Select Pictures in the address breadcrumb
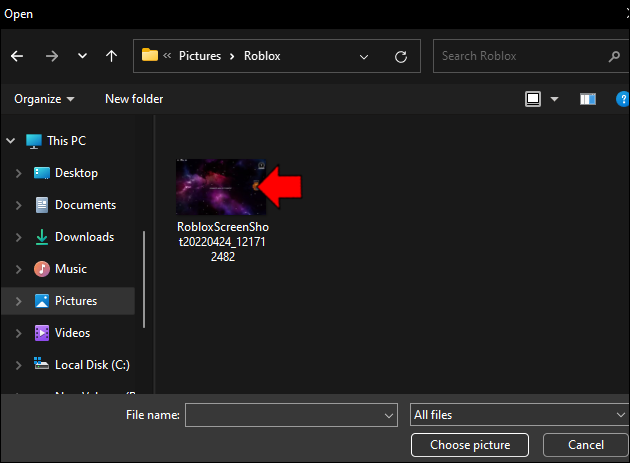This screenshot has width=630, height=463. point(200,56)
